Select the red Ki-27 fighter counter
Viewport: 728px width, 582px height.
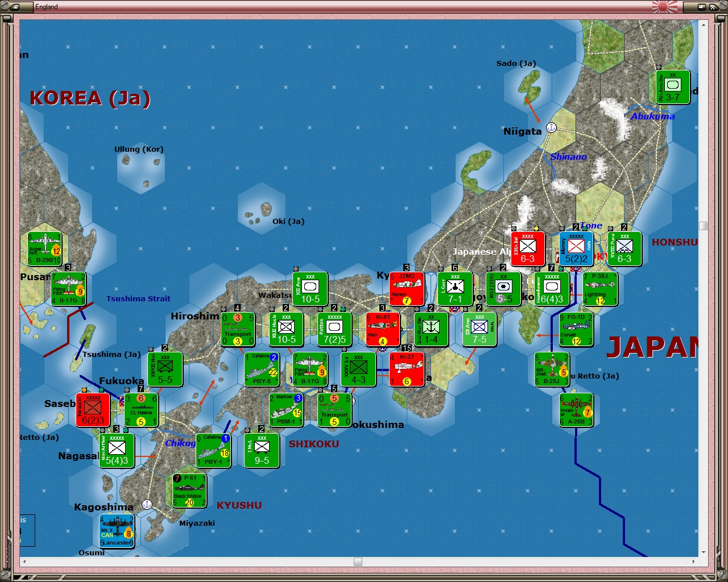(407, 369)
